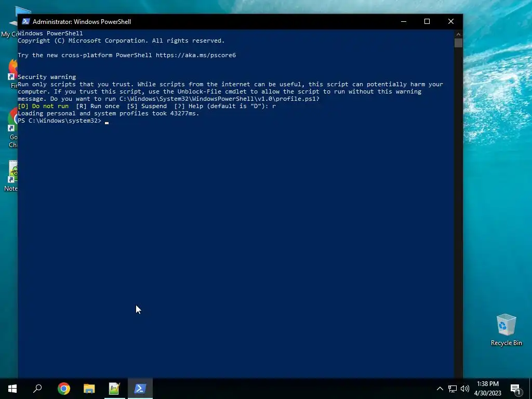The image size is (532, 399).
Task: Select the Recycle Bin desktop icon
Action: (x=506, y=330)
